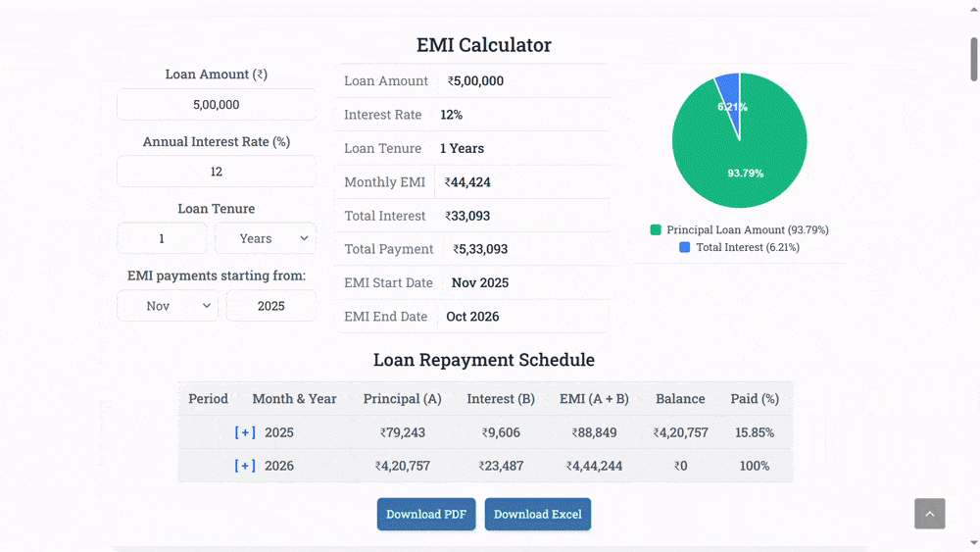The width and height of the screenshot is (980, 552).
Task: Click the Loan Tenure number field
Action: tap(162, 238)
